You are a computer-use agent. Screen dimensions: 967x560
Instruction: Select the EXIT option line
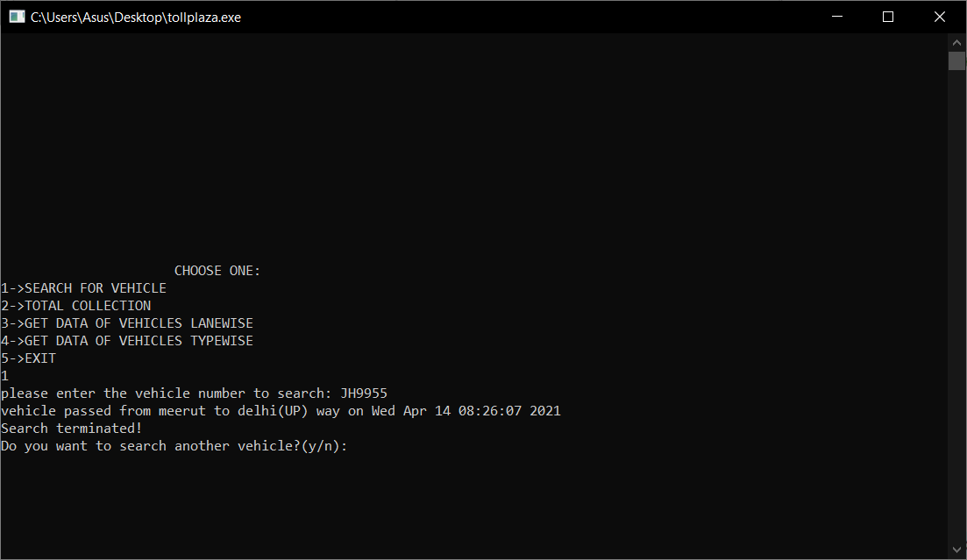[x=28, y=358]
